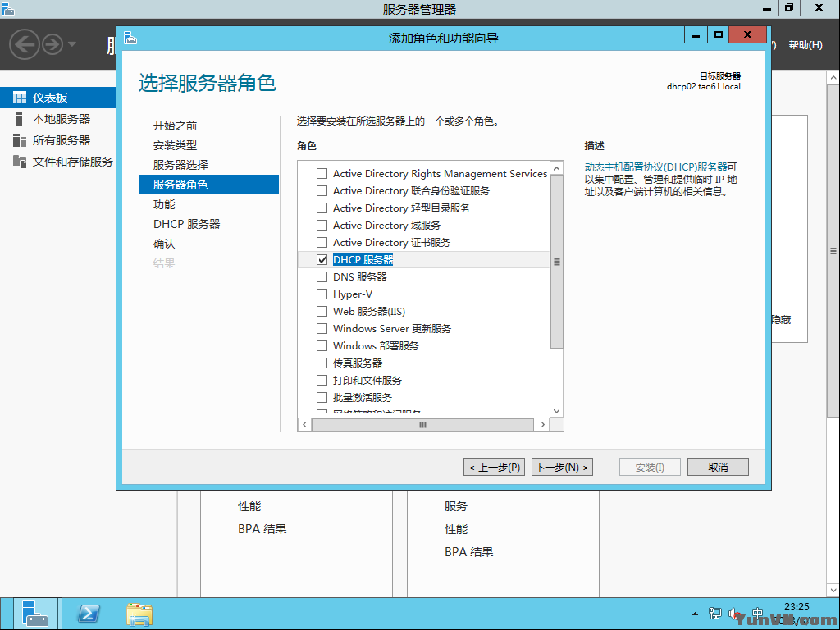Check Windows 部署服务 role
840x630 pixels.
322,345
